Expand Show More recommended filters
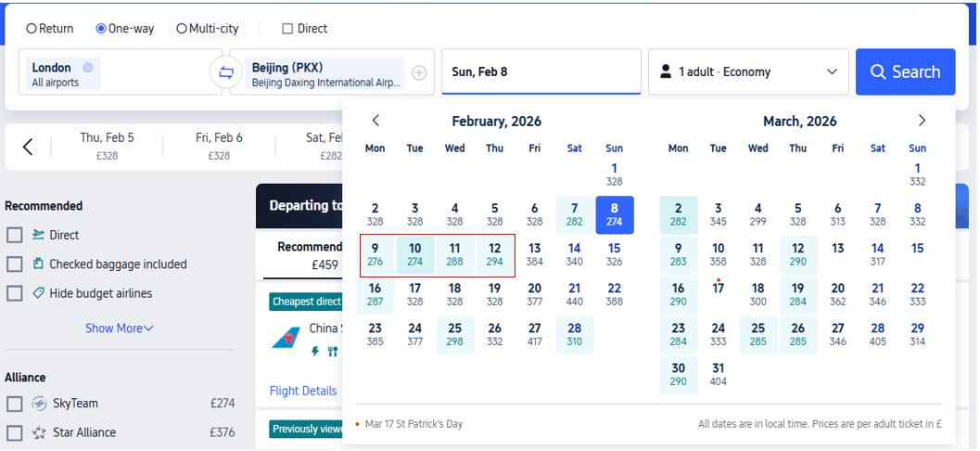Viewport: 980px width, 451px height. coord(120,329)
